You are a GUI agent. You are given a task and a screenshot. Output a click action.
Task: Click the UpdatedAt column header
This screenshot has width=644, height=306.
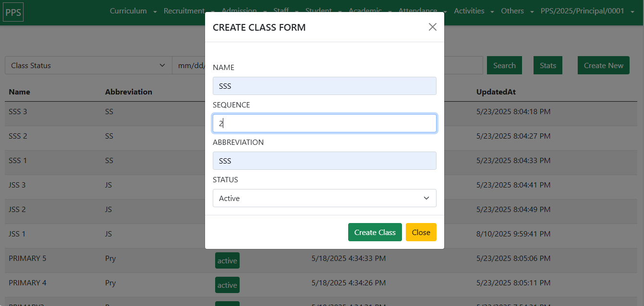pyautogui.click(x=496, y=92)
